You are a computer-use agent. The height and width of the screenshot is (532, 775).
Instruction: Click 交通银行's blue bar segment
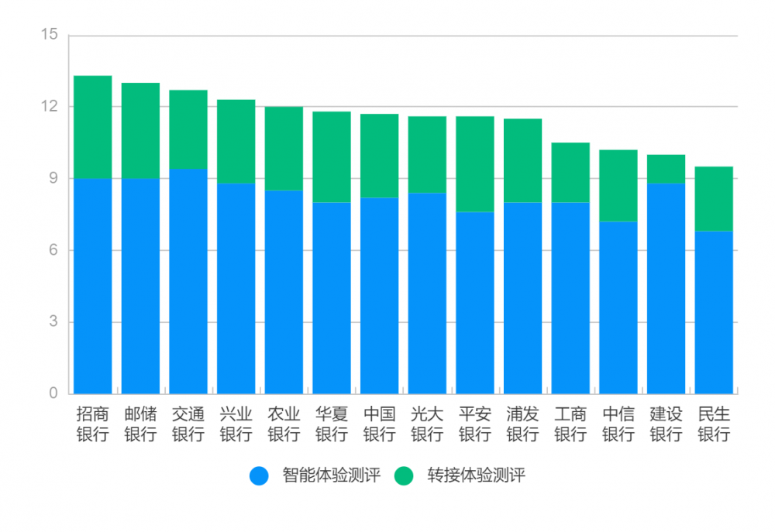pos(188,281)
